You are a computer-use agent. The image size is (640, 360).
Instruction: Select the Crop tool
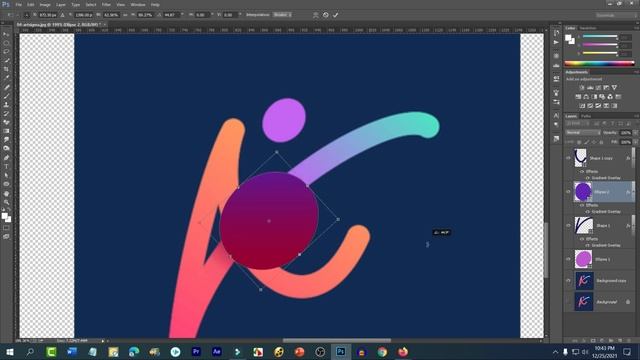click(x=6, y=69)
